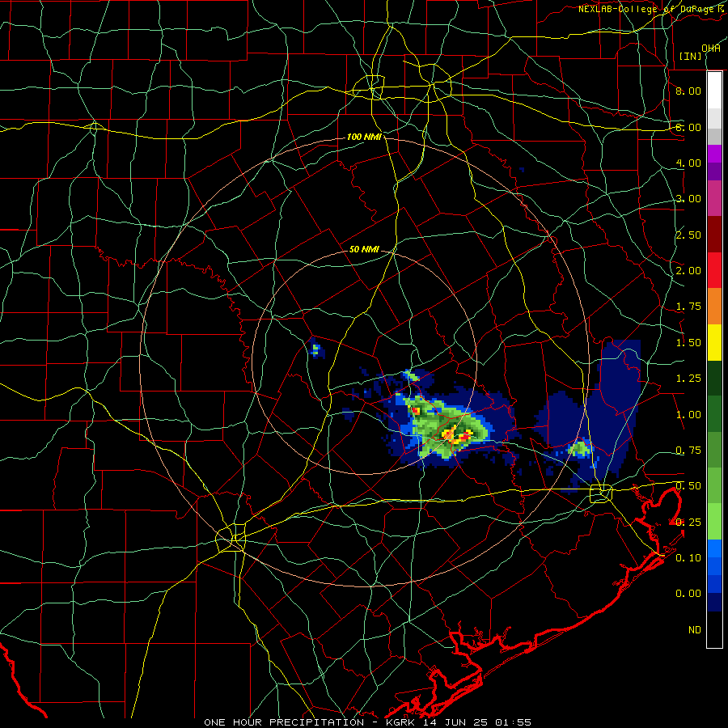Pick the black ND swatch in the legend
Viewport: 728px width, 728px height.
coord(714,629)
